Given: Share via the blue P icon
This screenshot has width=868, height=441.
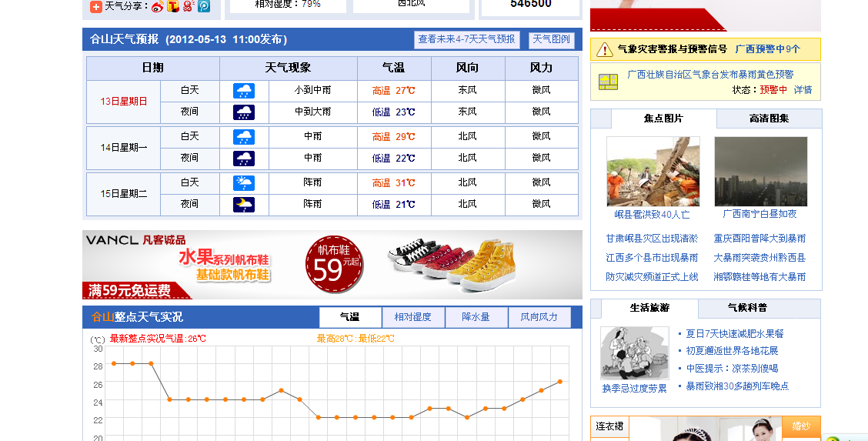Looking at the screenshot, I should point(204,7).
